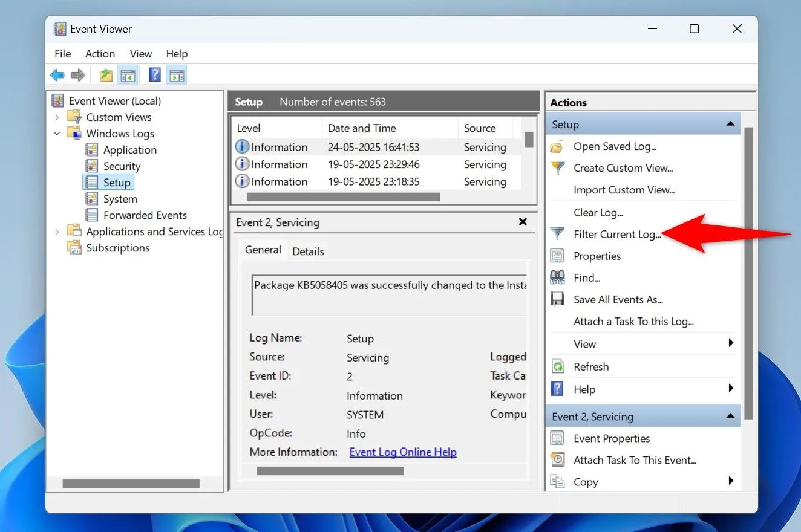Expand the Custom Views tree node
The height and width of the screenshot is (532, 801).
pyautogui.click(x=57, y=117)
